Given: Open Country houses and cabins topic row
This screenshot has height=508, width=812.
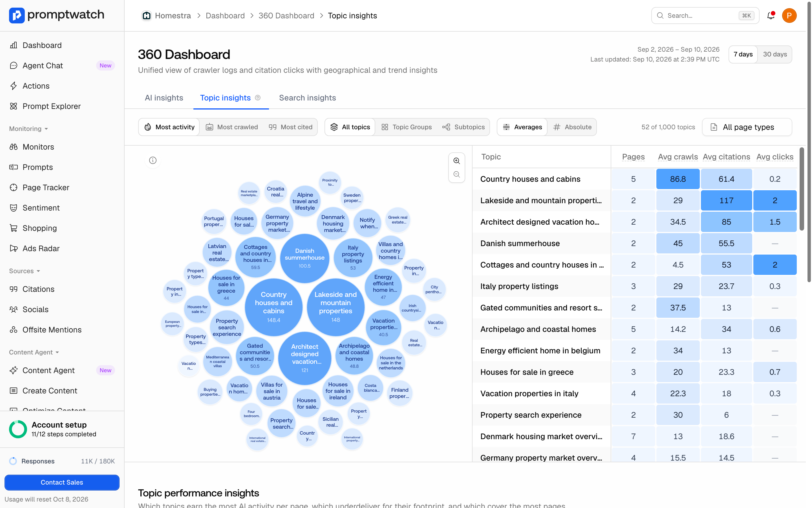Looking at the screenshot, I should [x=635, y=179].
